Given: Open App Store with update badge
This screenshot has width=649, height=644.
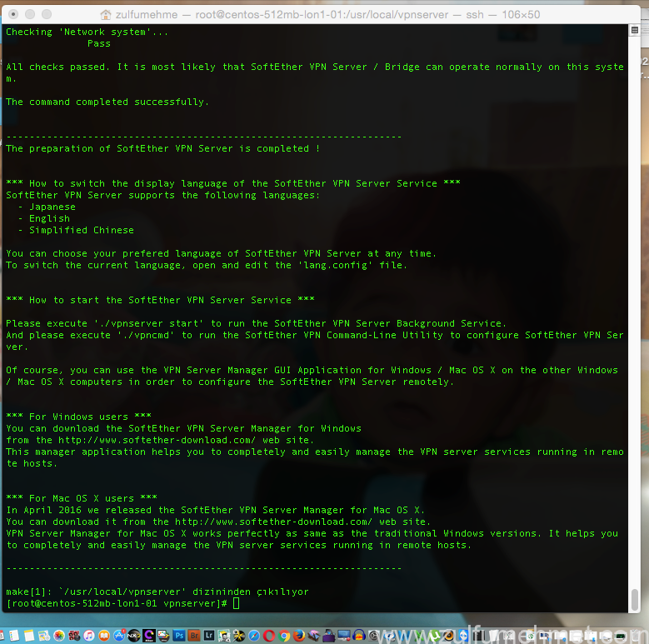Looking at the screenshot, I should pos(119,636).
